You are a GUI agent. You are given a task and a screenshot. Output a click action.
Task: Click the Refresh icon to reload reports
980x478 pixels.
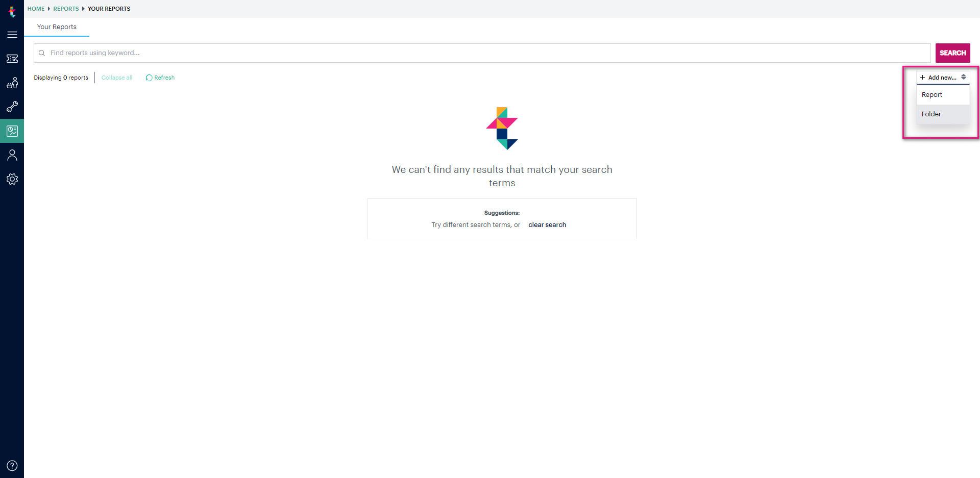149,78
